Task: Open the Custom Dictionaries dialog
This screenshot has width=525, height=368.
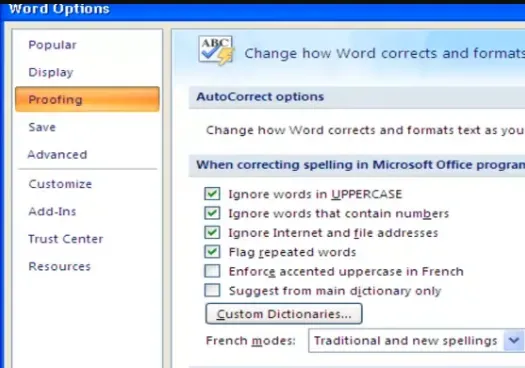Action: pyautogui.click(x=284, y=314)
